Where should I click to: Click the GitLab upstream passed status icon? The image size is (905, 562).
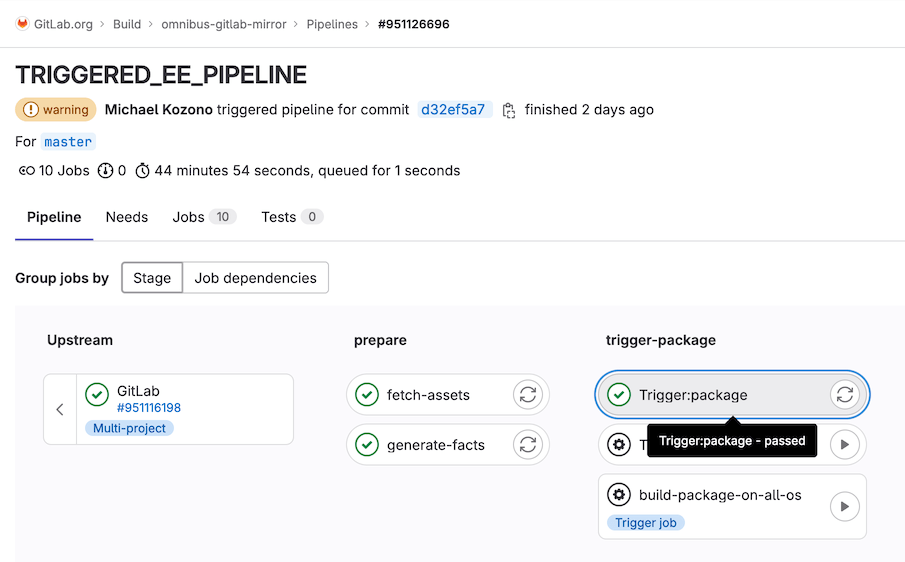97,395
